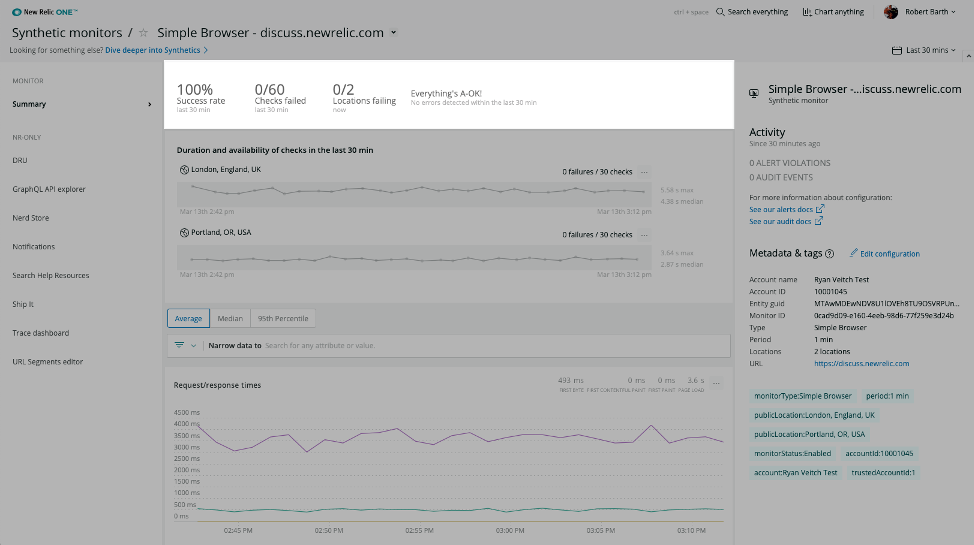
Task: Click the publicLocation:London, England, UK tag
Action: [814, 415]
